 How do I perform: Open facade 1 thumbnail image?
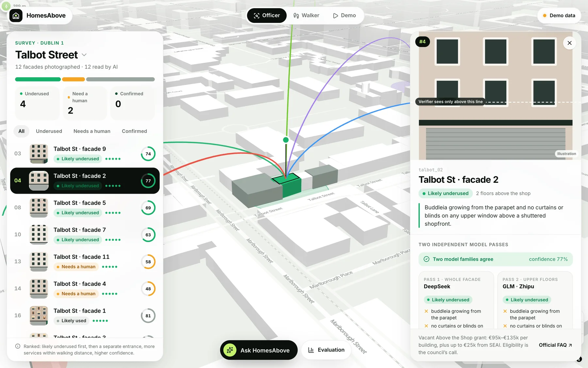39,316
